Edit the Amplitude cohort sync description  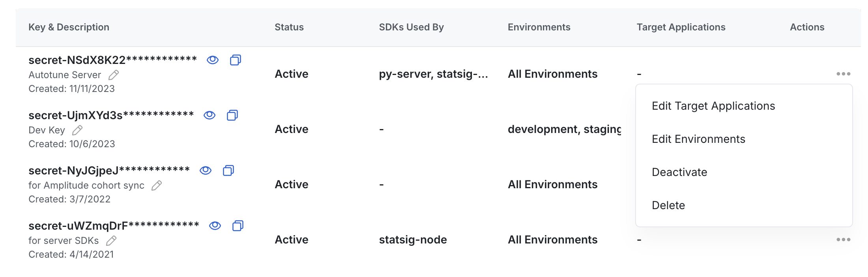click(x=157, y=185)
